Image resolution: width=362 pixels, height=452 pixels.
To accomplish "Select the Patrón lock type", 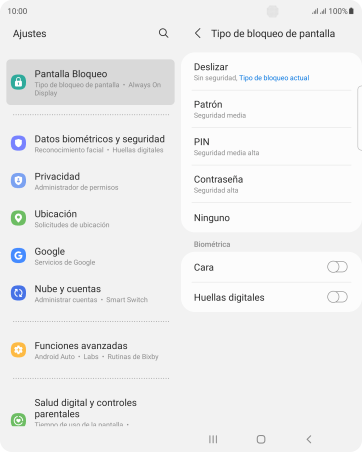I will tap(271, 109).
